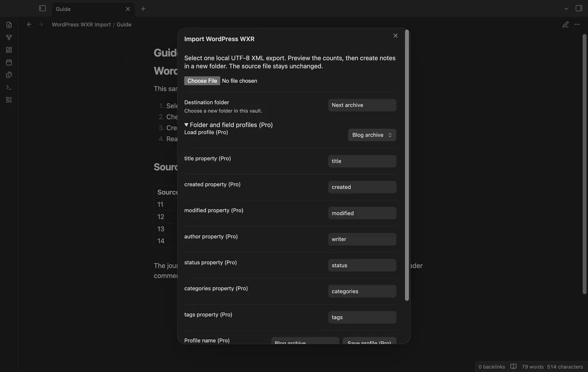This screenshot has height=372, width=588.
Task: Open templates copy icon in ribbon
Action: point(9,75)
